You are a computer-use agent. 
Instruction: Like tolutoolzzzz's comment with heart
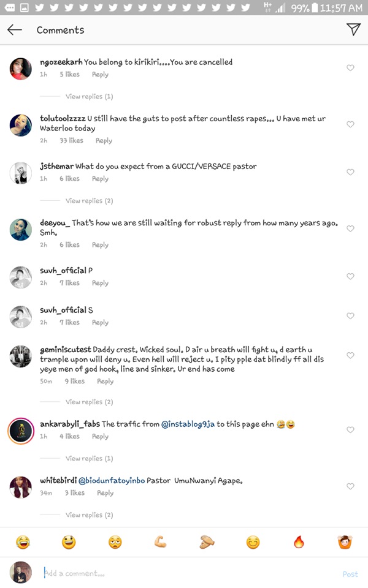click(350, 124)
